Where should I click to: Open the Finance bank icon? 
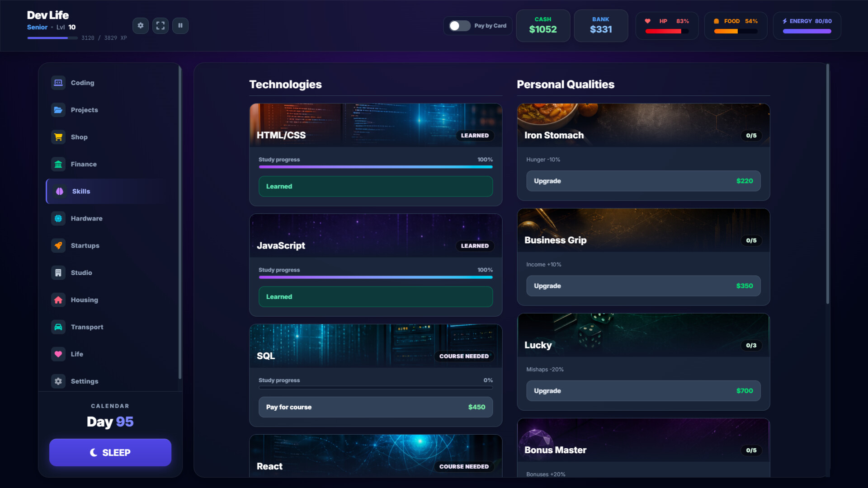coord(58,164)
